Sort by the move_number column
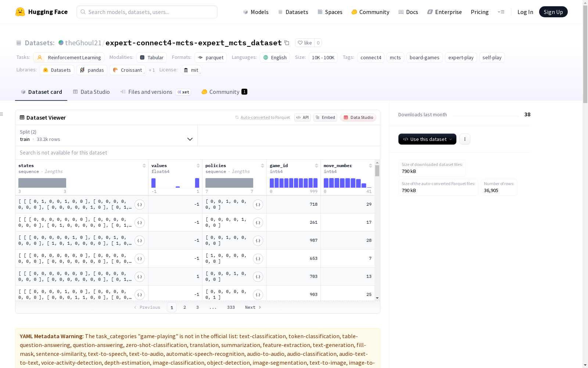 pos(370,166)
